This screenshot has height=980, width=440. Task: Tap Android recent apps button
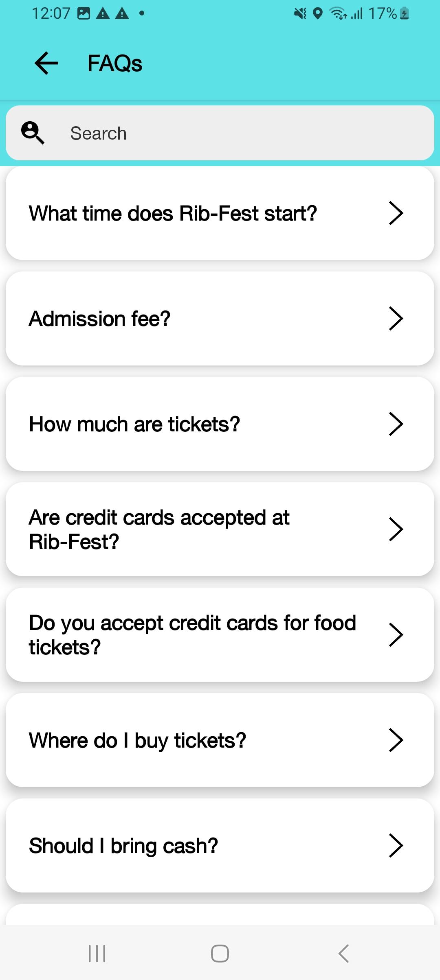[x=97, y=953]
